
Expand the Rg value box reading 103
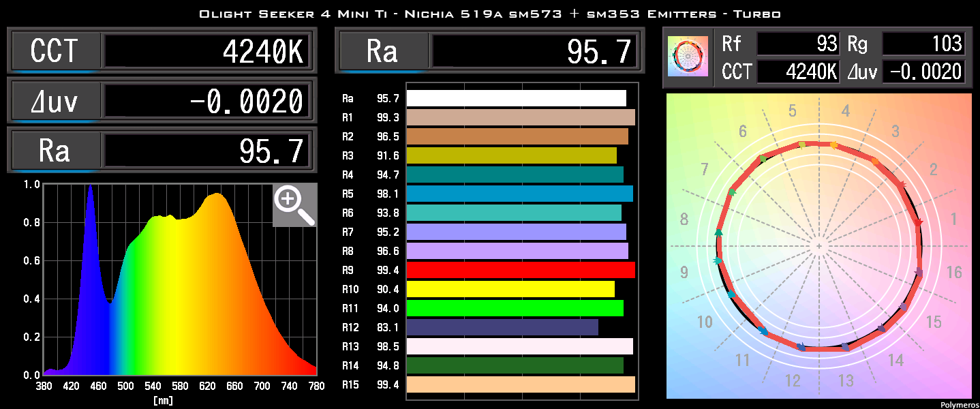coord(925,44)
